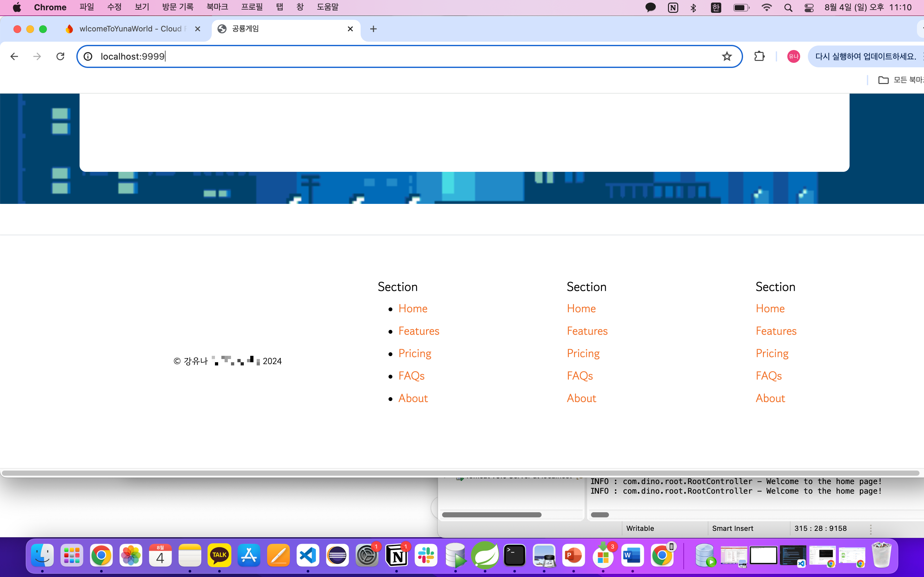Open the new tab plus button
The image size is (924, 577).
pyautogui.click(x=373, y=29)
